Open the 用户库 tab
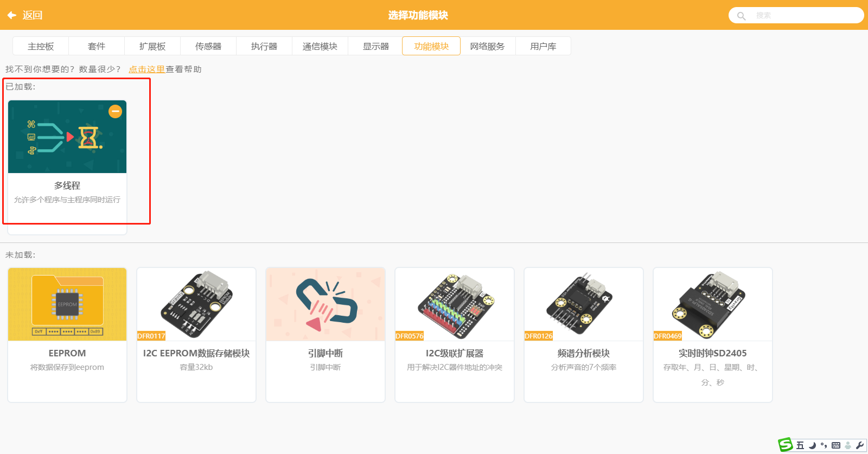This screenshot has height=454, width=868. pos(543,46)
